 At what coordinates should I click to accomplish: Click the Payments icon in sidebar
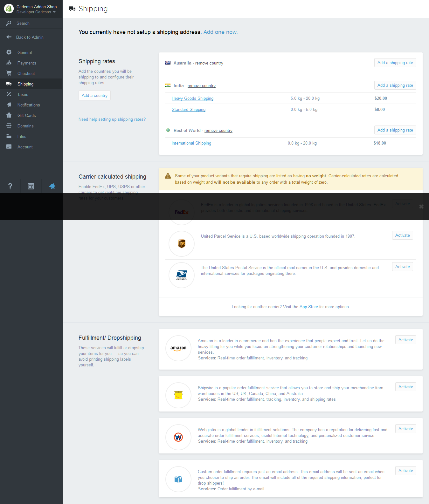[x=9, y=63]
